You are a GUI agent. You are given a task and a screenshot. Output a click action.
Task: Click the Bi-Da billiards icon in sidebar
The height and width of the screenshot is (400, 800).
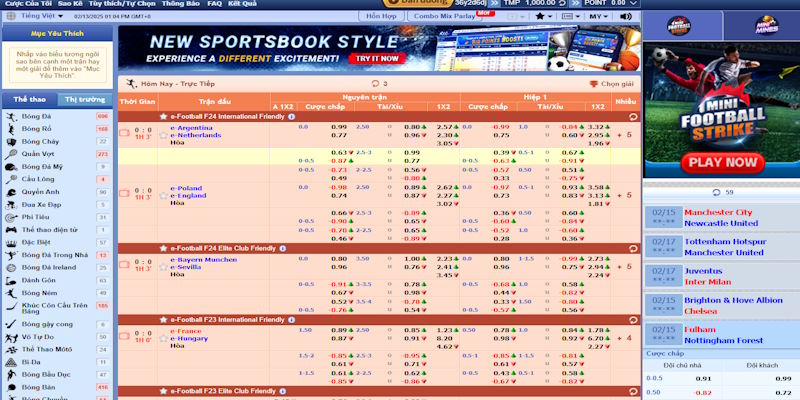(9, 361)
